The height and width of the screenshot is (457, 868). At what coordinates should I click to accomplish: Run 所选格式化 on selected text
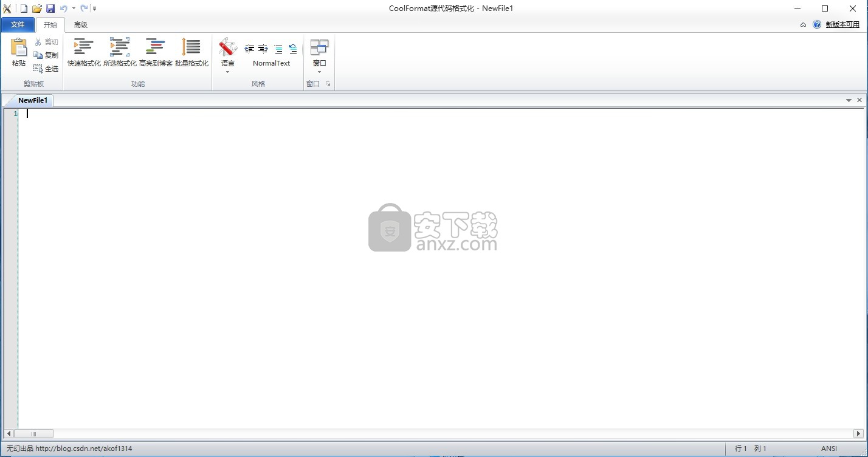coord(120,52)
